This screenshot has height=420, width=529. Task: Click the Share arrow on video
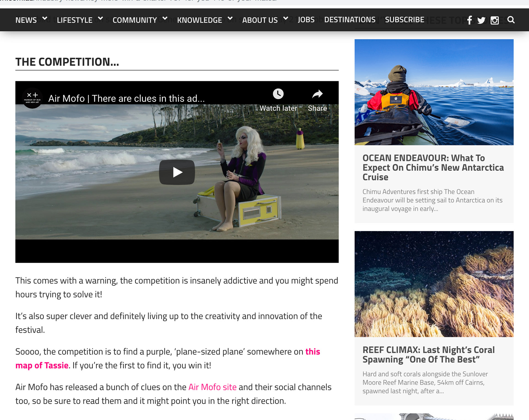pos(317,94)
